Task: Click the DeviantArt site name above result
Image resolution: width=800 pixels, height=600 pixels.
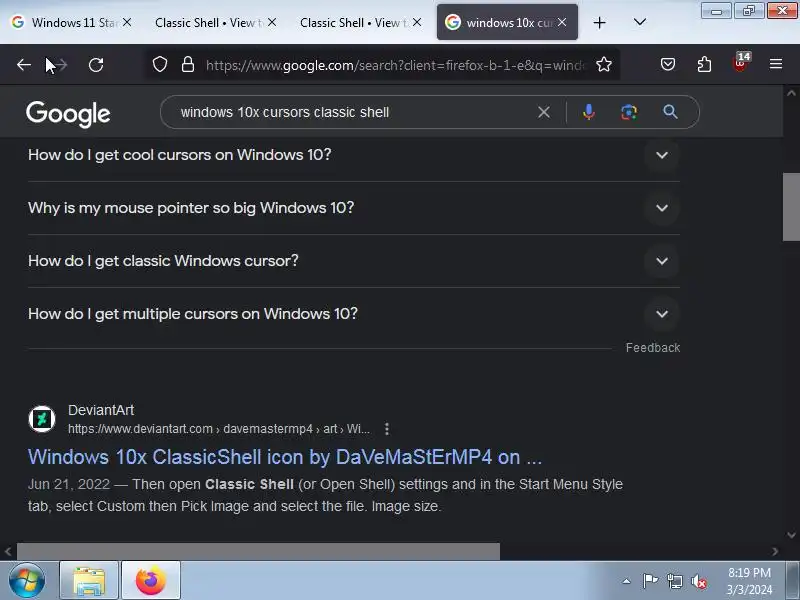Action: 101,410
